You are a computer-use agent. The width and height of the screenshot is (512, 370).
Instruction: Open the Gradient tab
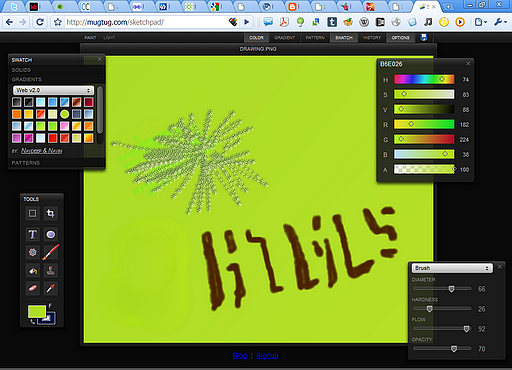[x=284, y=38]
